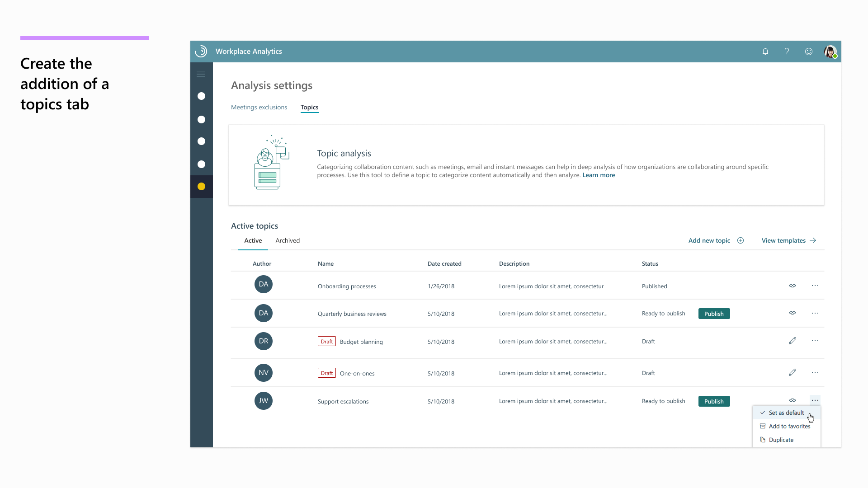
Task: Click the Workplace Analytics logo icon
Action: 201,52
